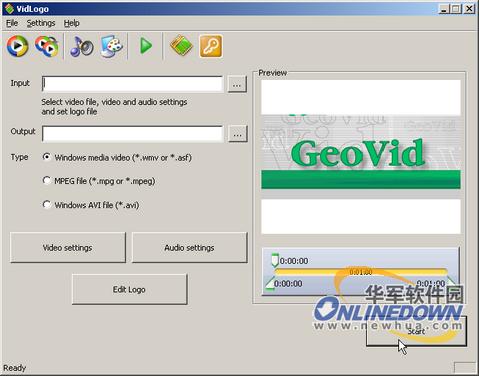
Task: Click the orange key registration icon
Action: (211, 46)
